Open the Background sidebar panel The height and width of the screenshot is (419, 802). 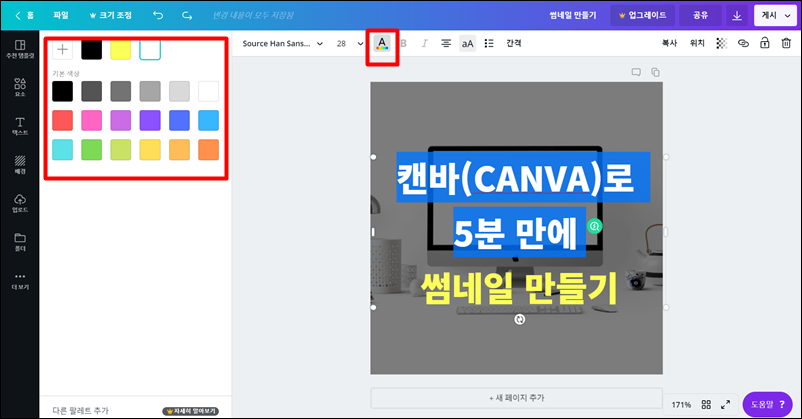point(20,165)
